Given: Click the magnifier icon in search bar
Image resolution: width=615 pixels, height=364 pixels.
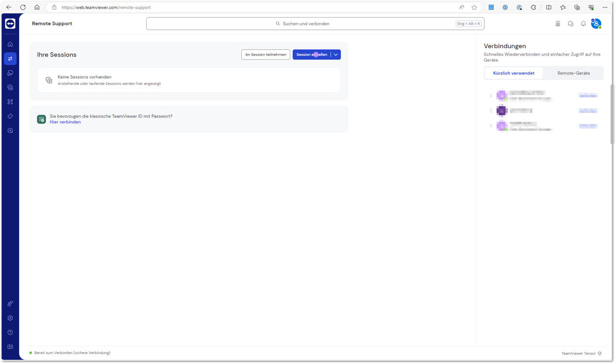Looking at the screenshot, I should tap(278, 24).
